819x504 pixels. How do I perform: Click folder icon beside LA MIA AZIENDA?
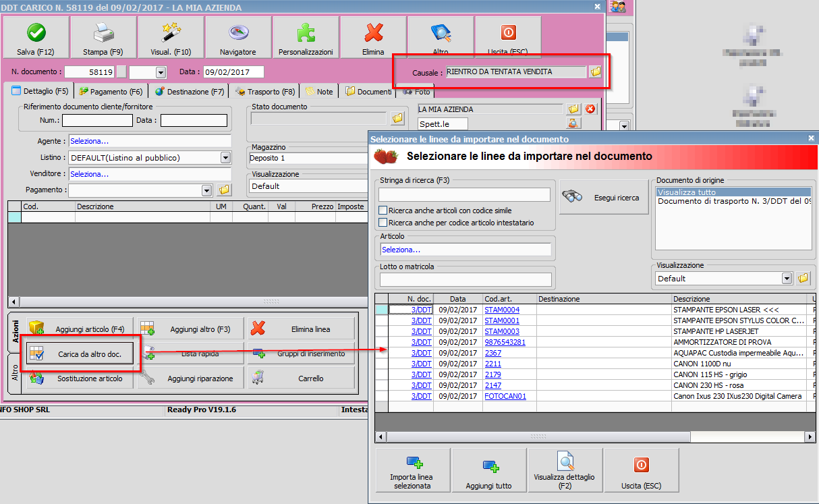tap(573, 109)
